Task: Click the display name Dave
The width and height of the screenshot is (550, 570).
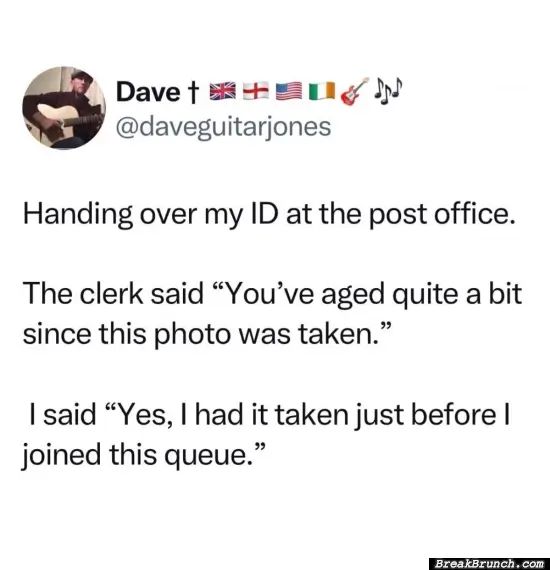Action: 147,92
